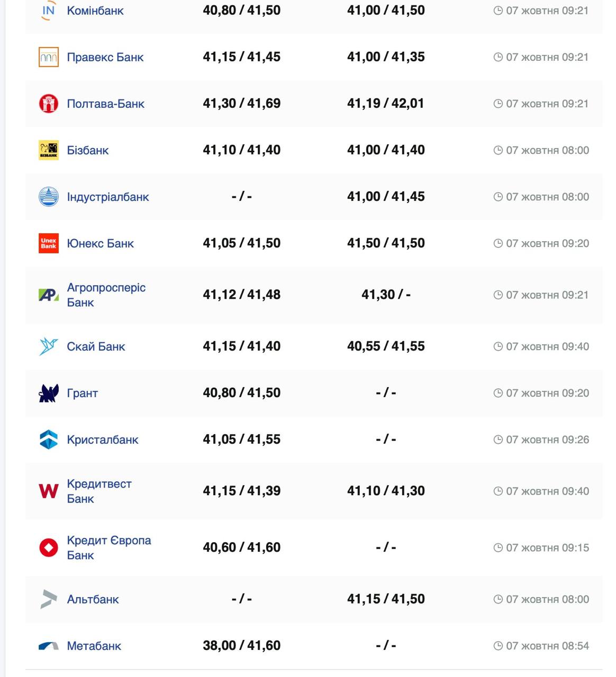Click clock icon in the Метабанк row
The height and width of the screenshot is (677, 616).
click(498, 646)
